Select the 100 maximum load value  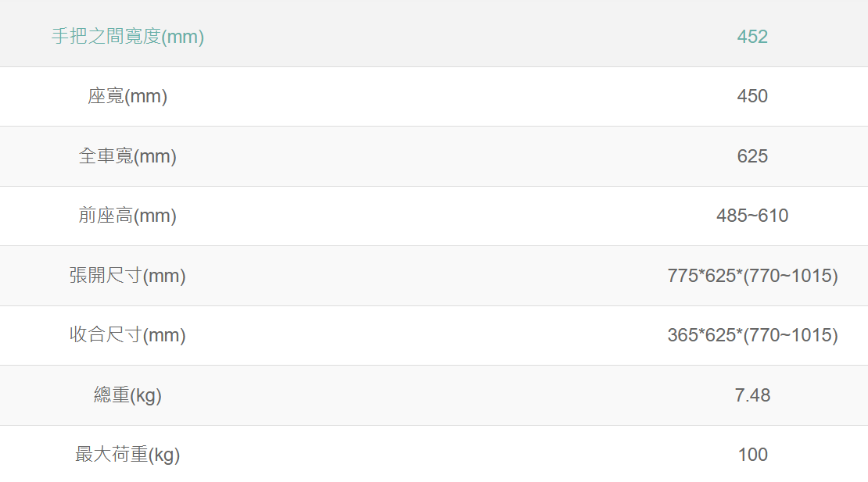coord(752,455)
